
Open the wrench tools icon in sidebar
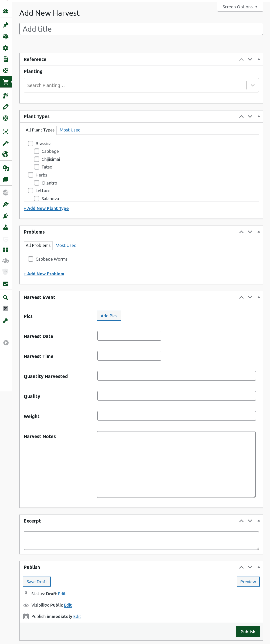point(6,320)
